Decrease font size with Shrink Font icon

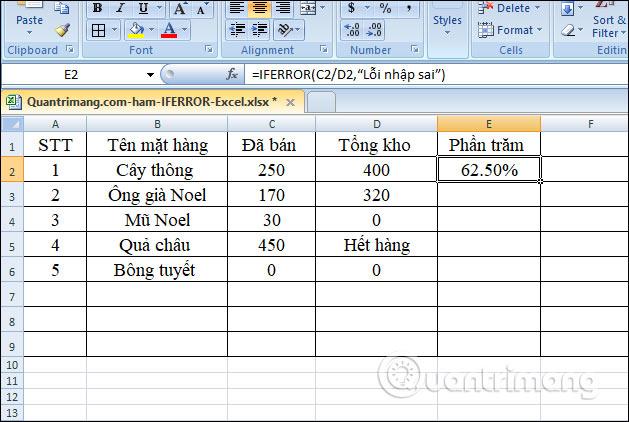click(x=202, y=8)
